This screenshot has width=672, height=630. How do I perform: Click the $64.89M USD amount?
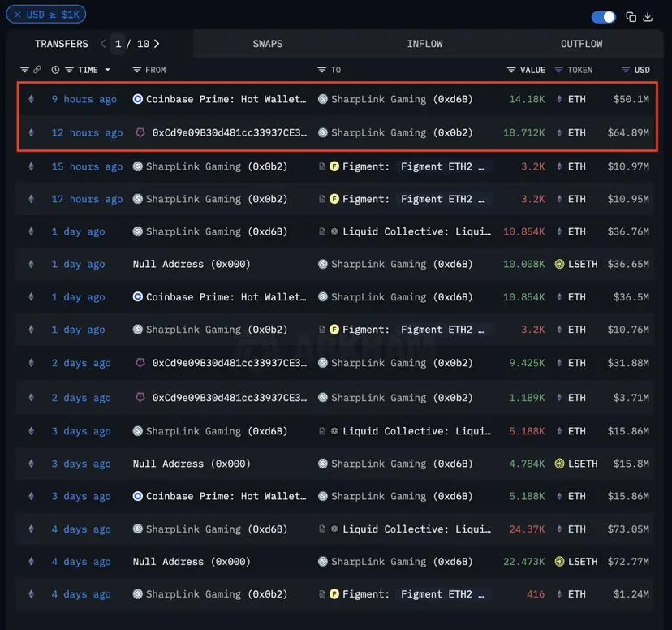point(628,133)
